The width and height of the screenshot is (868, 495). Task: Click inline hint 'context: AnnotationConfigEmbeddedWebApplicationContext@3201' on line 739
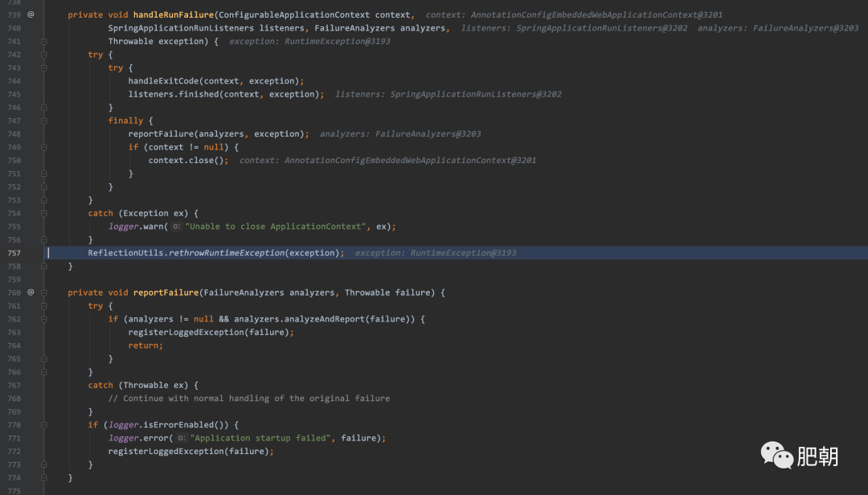click(x=574, y=15)
